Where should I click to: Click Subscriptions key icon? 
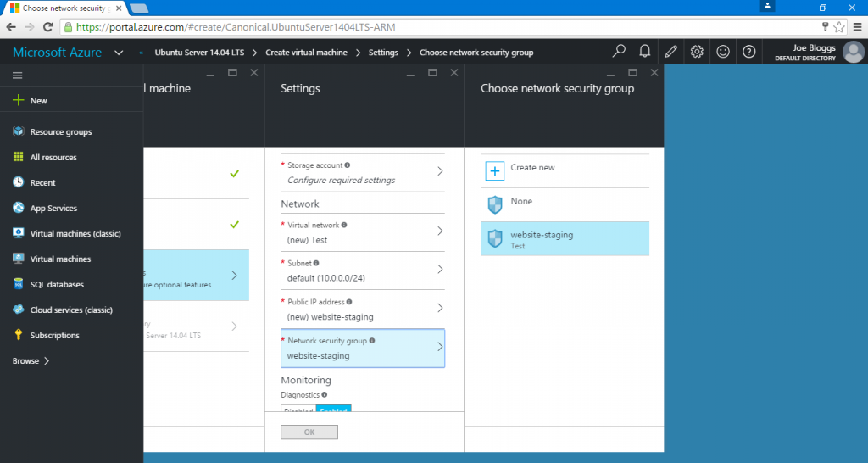coord(19,334)
